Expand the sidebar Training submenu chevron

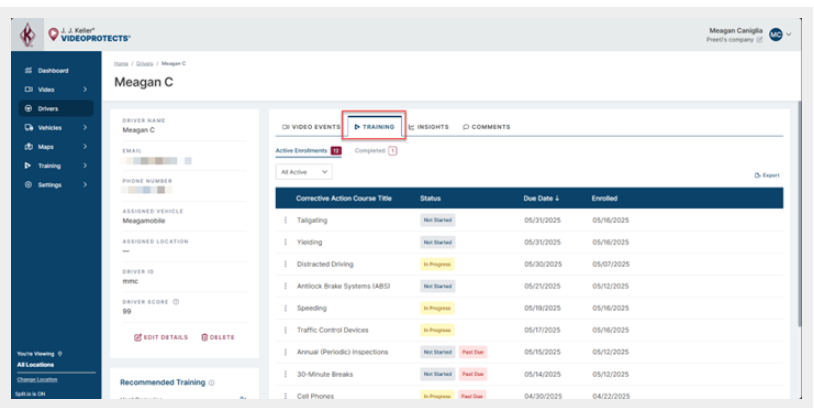point(85,166)
